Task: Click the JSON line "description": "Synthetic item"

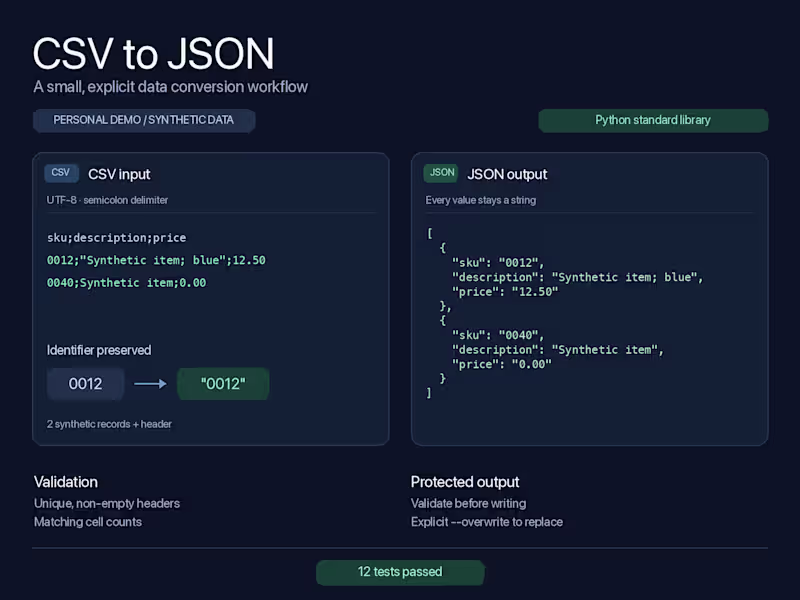Action: coord(558,350)
